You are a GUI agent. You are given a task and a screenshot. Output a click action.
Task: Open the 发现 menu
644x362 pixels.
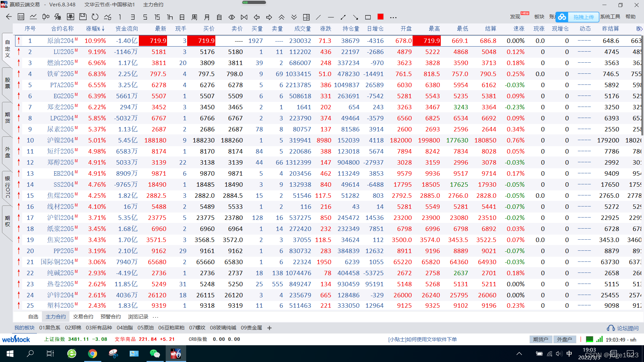click(515, 16)
